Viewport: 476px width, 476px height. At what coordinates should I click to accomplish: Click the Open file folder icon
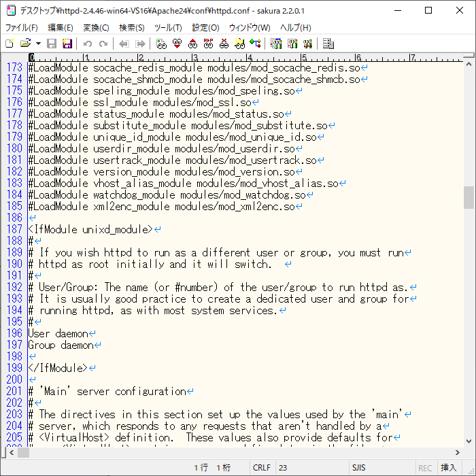pos(25,44)
